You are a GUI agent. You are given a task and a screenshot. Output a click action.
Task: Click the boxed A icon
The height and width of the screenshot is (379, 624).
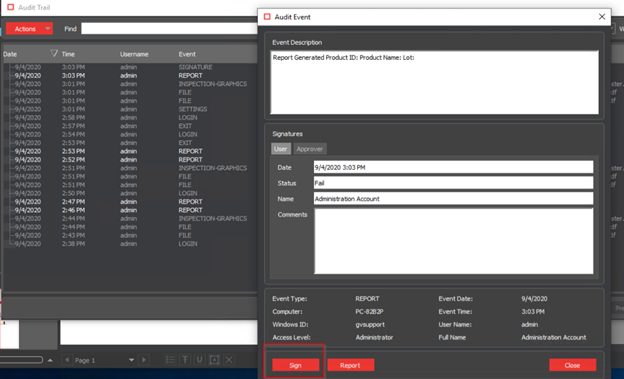tap(214, 360)
